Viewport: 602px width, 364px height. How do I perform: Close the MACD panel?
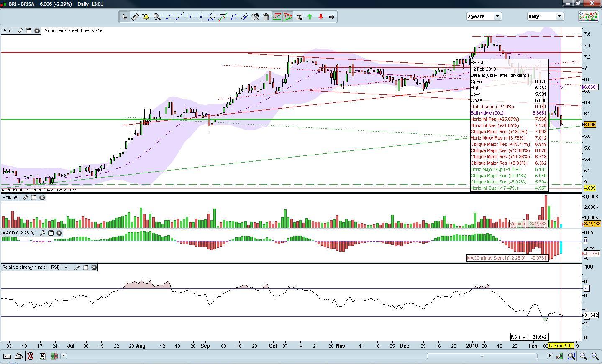pos(59,233)
